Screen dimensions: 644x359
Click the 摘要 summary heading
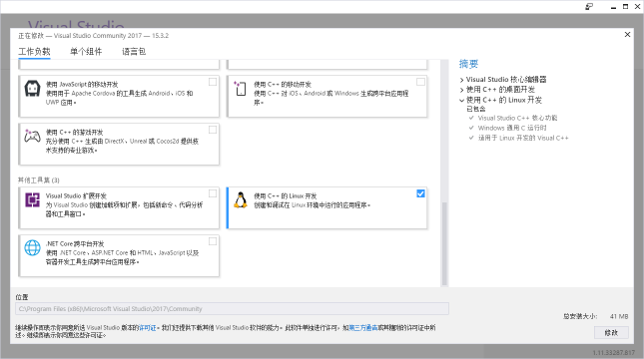(x=468, y=64)
